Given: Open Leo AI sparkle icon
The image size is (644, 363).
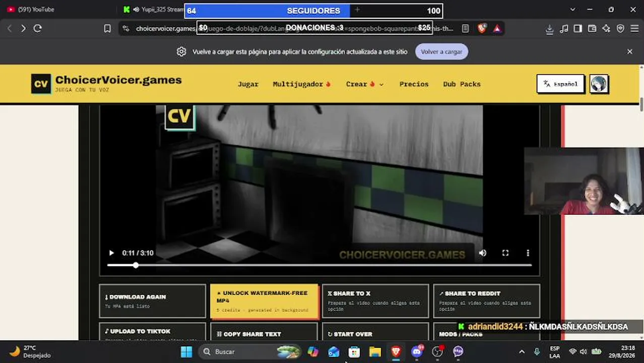Looking at the screenshot, I should click(x=606, y=29).
